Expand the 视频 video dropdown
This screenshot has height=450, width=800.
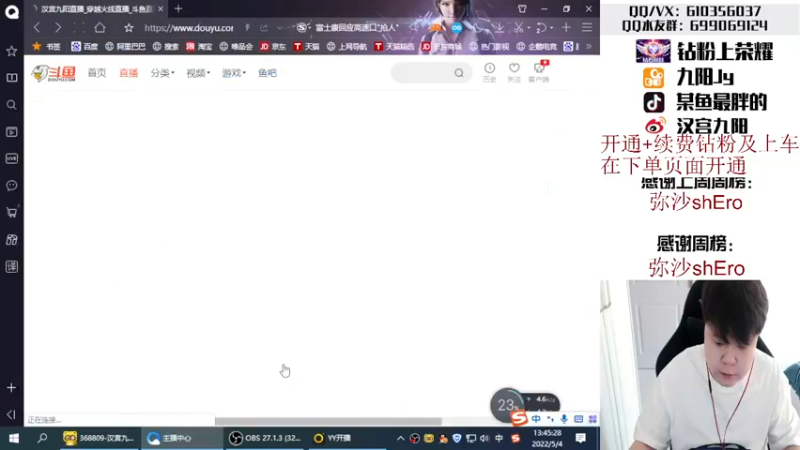tap(198, 73)
